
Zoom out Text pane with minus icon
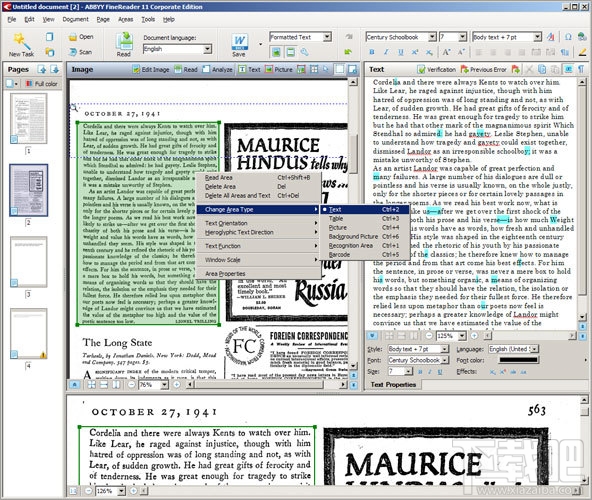click(x=429, y=336)
